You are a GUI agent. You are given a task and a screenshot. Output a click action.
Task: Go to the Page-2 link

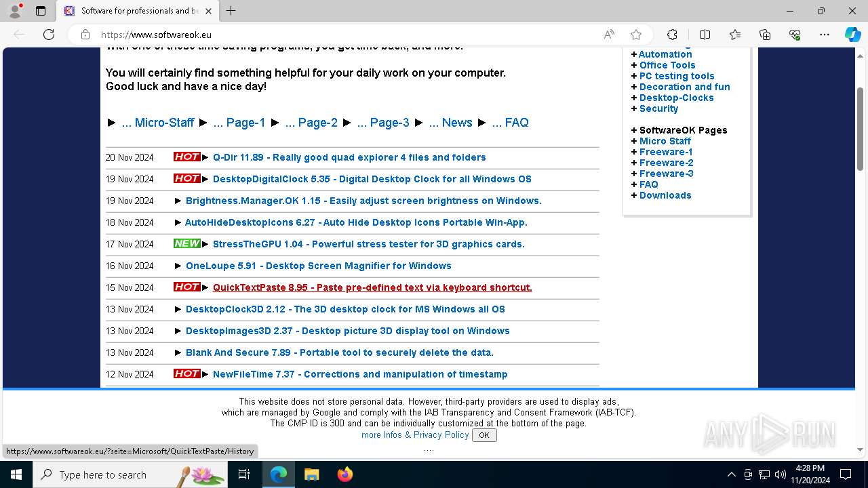311,123
